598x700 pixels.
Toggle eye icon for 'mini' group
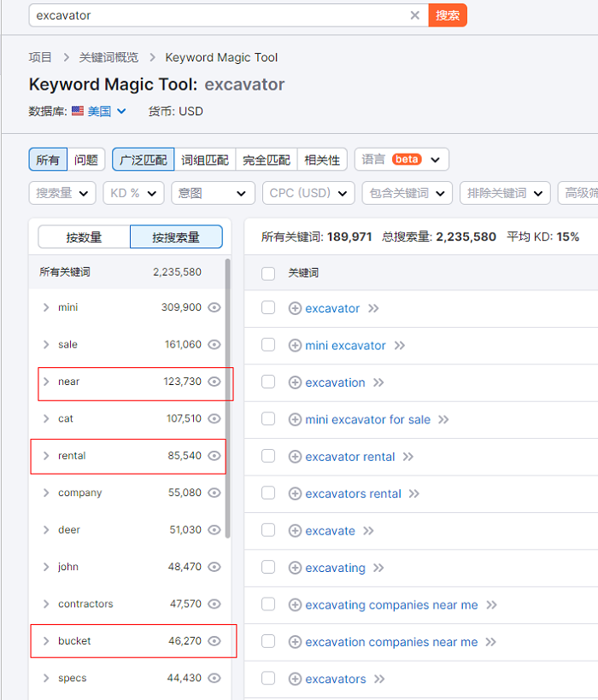(214, 307)
